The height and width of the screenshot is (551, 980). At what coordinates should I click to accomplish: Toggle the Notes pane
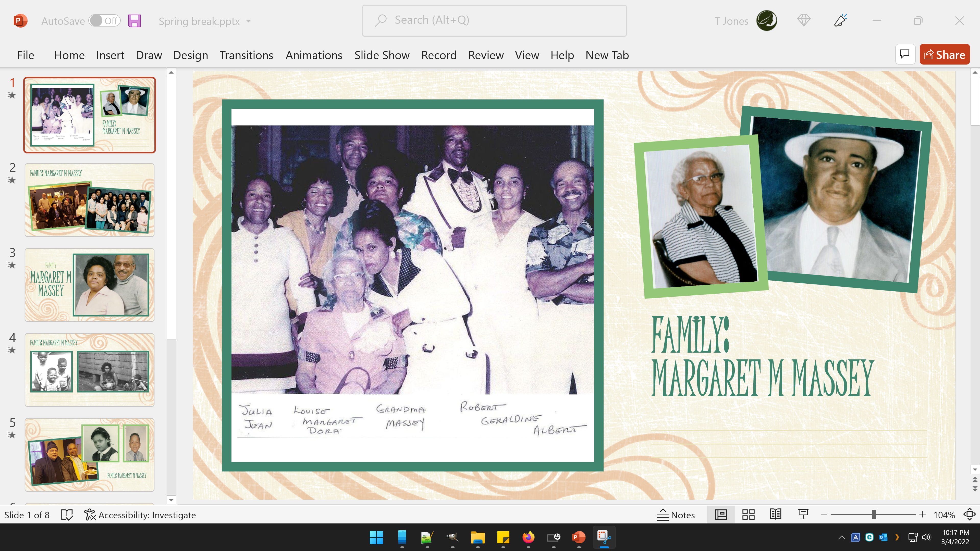[676, 515]
